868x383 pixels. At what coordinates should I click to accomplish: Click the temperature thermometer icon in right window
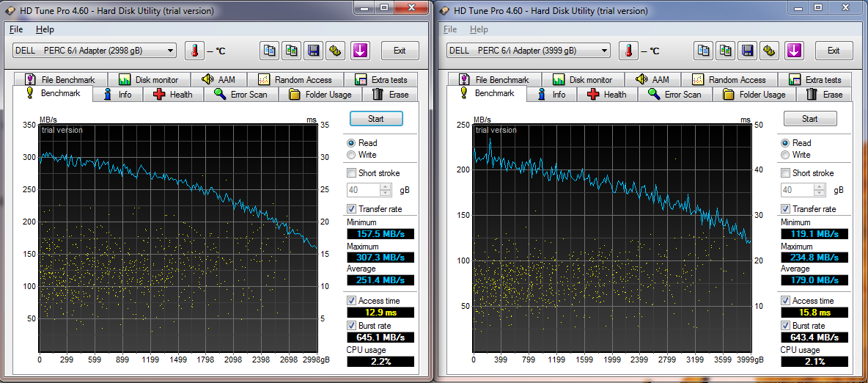point(628,51)
